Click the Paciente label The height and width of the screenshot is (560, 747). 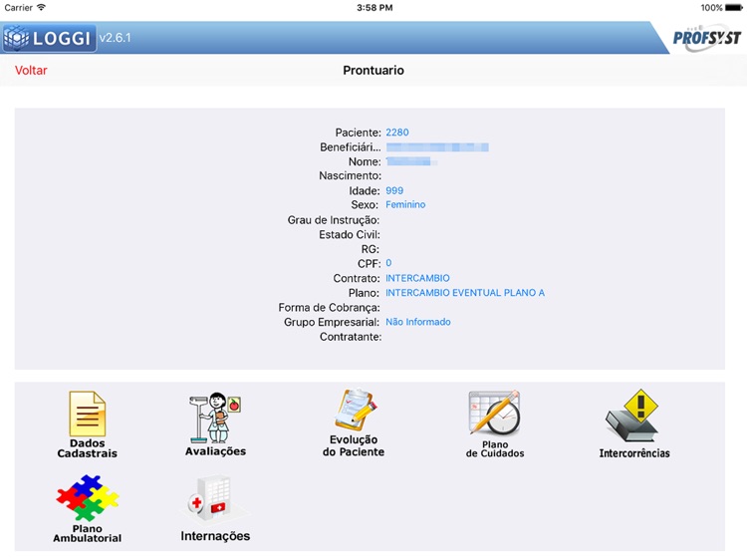[358, 133]
